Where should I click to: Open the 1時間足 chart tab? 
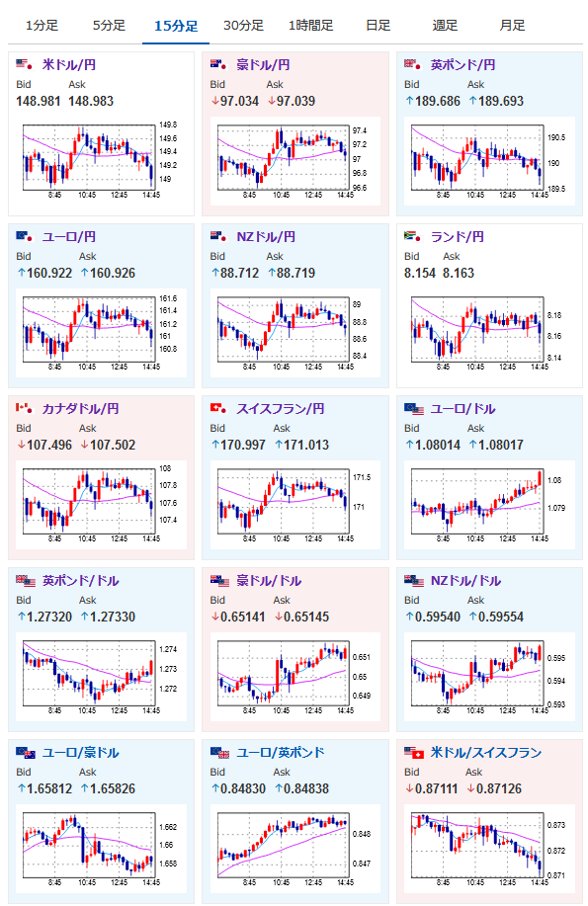tap(311, 26)
